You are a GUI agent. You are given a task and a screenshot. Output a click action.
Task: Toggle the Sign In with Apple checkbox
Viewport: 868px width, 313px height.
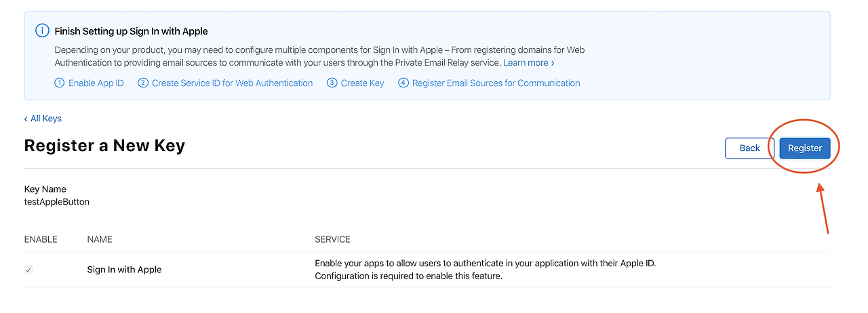pyautogui.click(x=28, y=270)
